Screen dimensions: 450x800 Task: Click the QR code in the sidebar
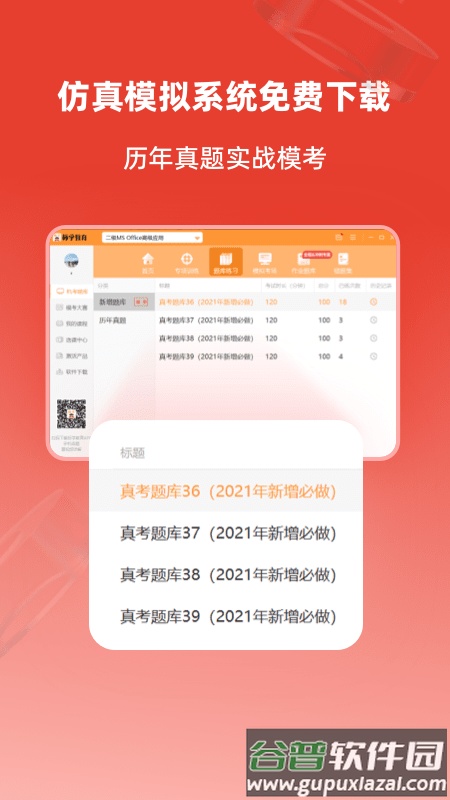point(71,414)
